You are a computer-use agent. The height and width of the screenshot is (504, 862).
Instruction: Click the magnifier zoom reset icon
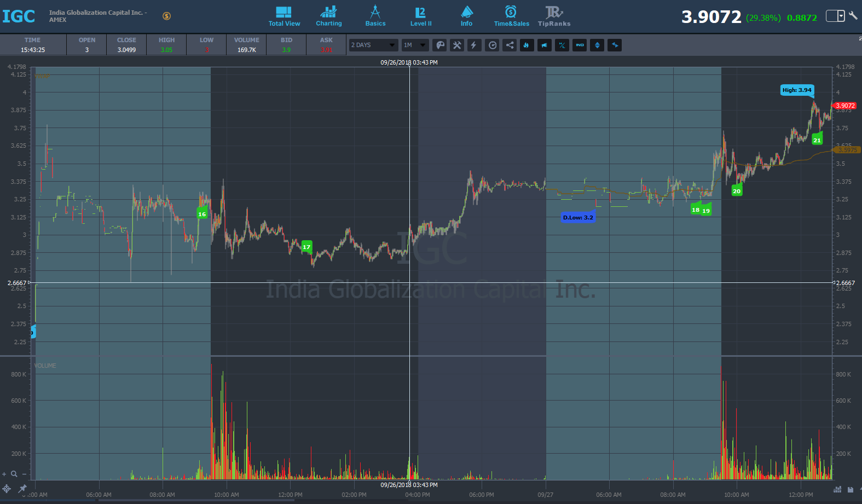click(x=14, y=474)
